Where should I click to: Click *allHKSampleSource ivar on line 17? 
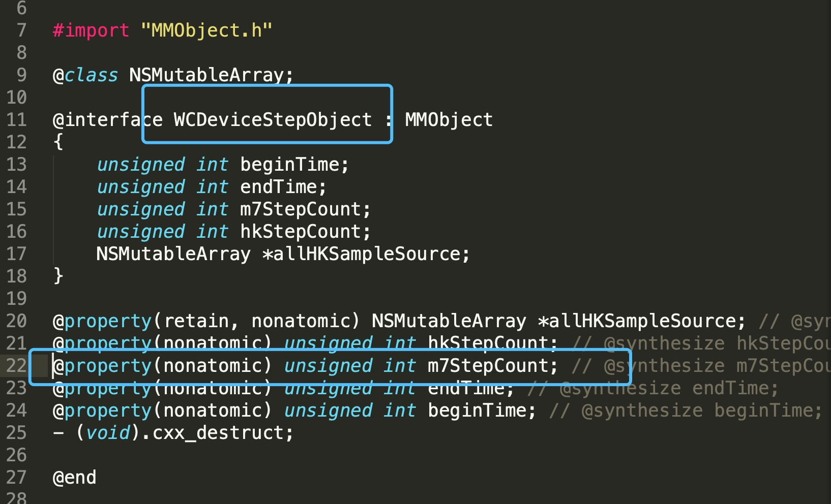(x=361, y=254)
